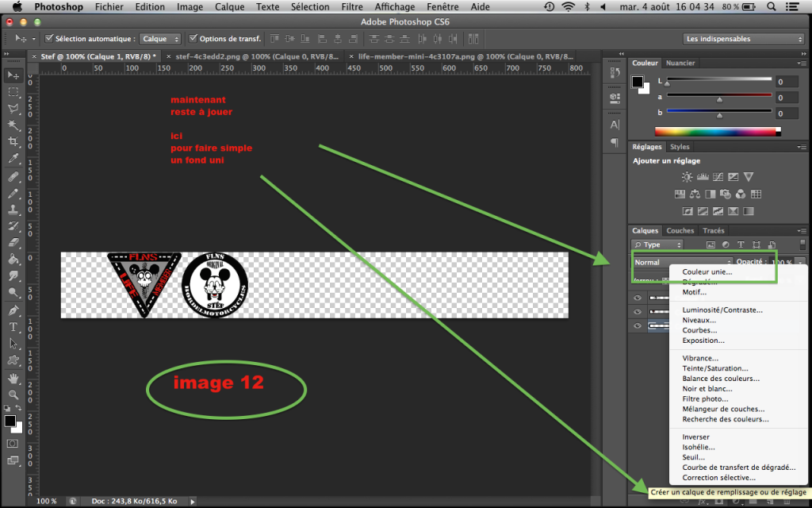Click the screen mode button in toolbox
Viewport: 812px width, 508px height.
(x=13, y=460)
